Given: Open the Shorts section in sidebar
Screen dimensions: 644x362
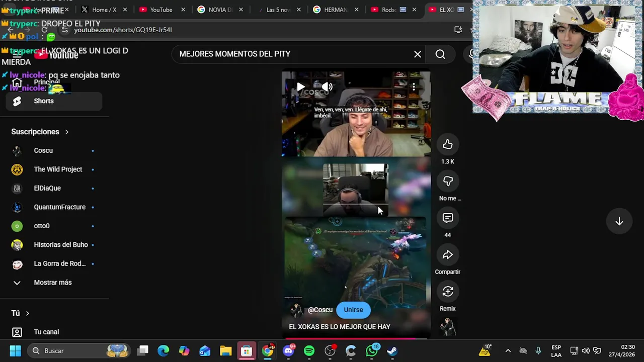Looking at the screenshot, I should click(54, 101).
